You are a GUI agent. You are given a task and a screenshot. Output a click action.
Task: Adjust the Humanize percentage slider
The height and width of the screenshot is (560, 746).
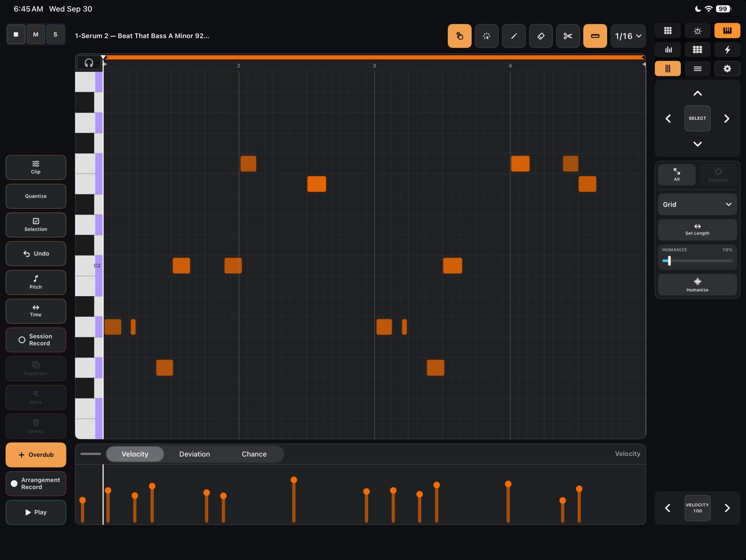tap(697, 261)
